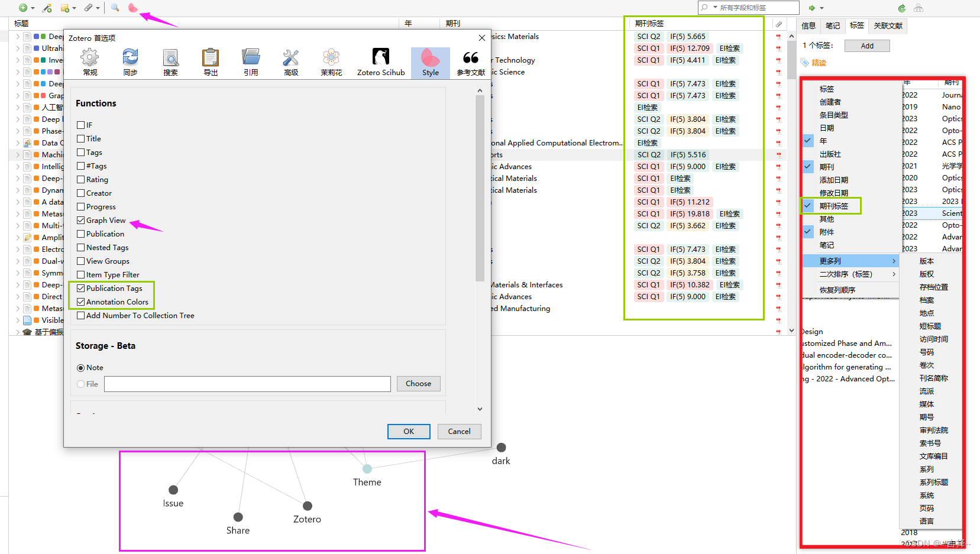
Task: Click the storage file path input field
Action: [x=247, y=384]
